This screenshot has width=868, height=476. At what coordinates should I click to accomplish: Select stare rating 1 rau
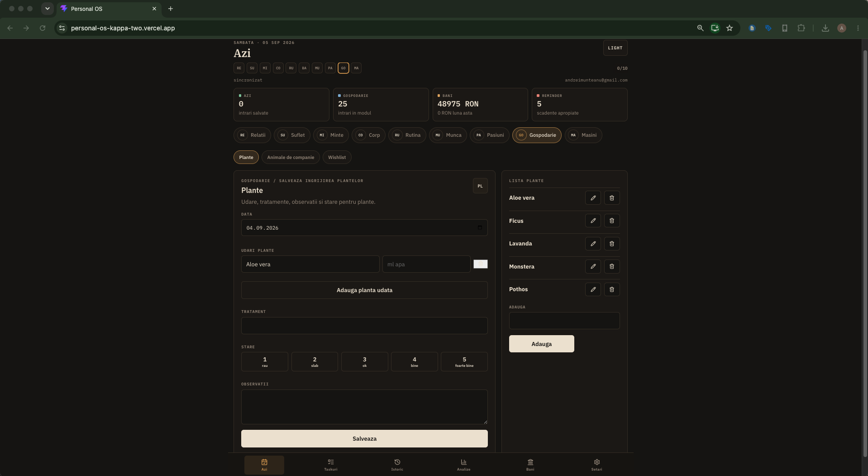[265, 362]
